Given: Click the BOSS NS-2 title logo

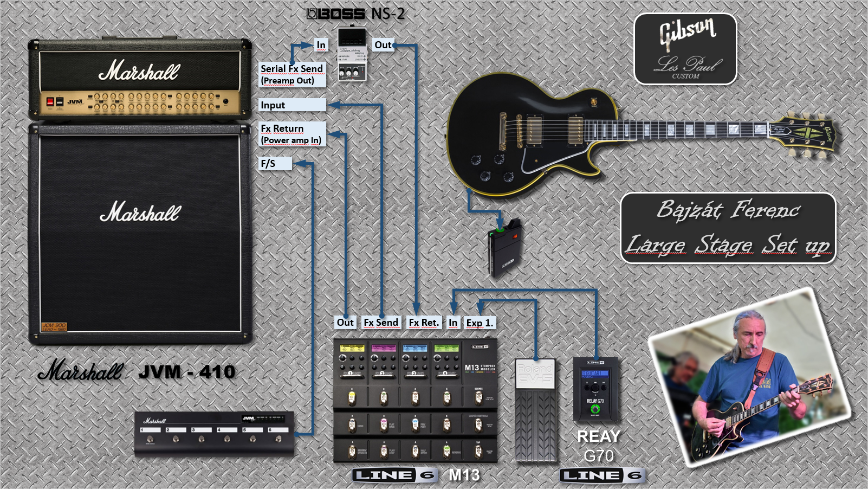Looking at the screenshot, I should tap(355, 14).
